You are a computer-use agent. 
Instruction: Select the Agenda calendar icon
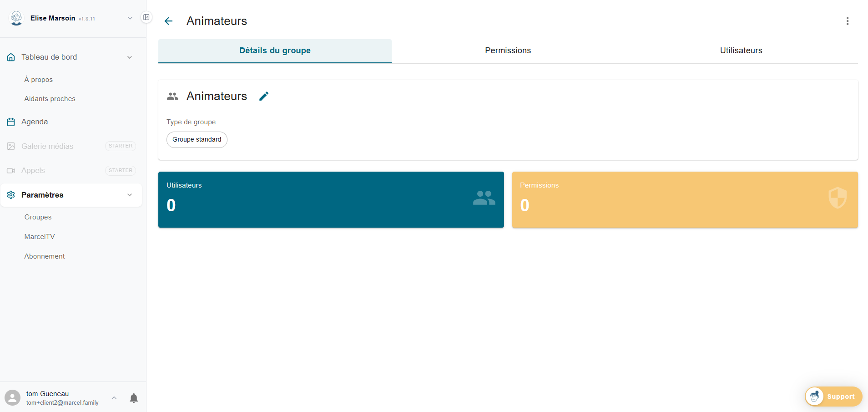tap(11, 122)
